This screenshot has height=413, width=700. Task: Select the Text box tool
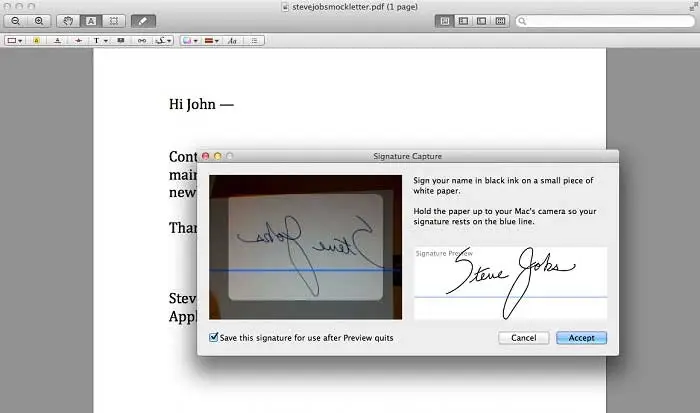coord(96,41)
